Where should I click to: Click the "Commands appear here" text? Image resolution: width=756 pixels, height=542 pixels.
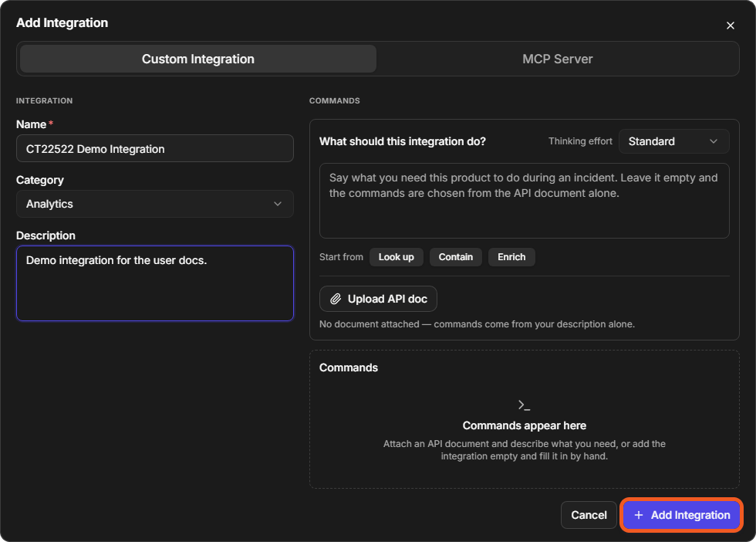[x=524, y=425]
